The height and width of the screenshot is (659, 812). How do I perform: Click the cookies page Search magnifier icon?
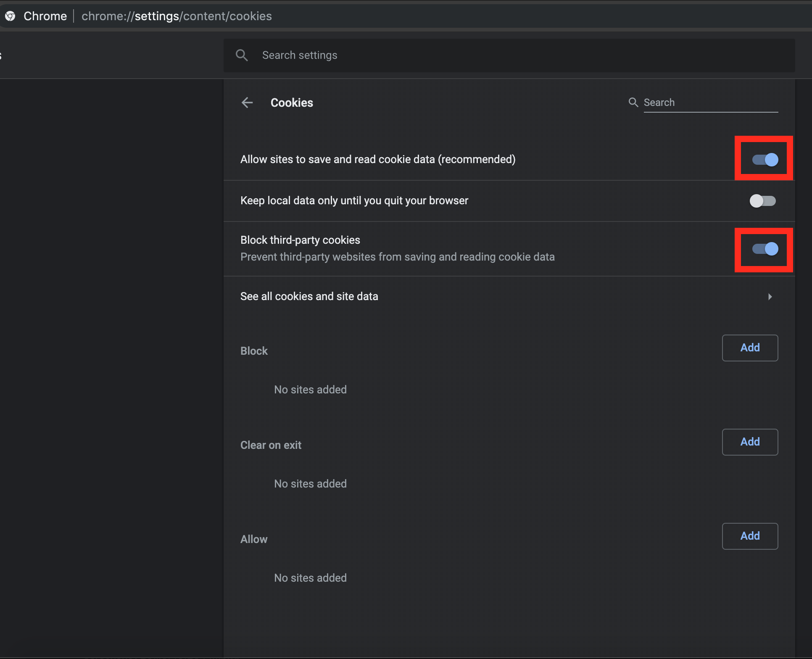tap(633, 102)
